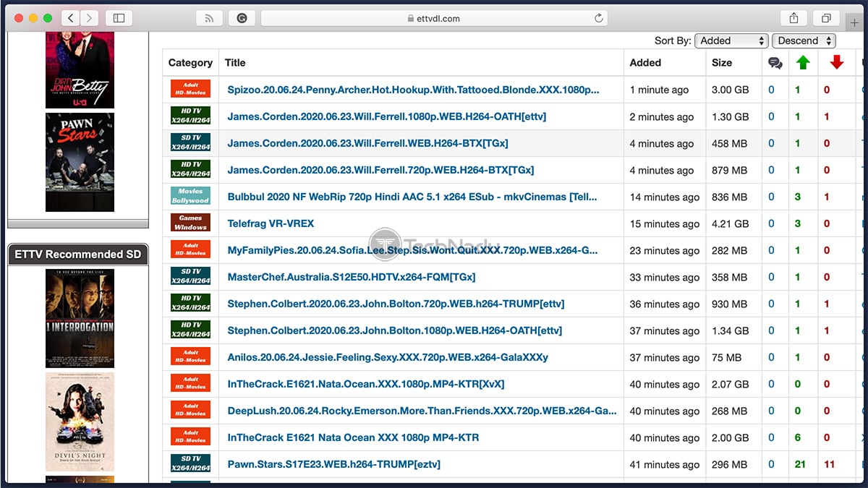Click the HD TV badge on Colbert 1080p row
The height and width of the screenshot is (488, 868).
click(190, 330)
